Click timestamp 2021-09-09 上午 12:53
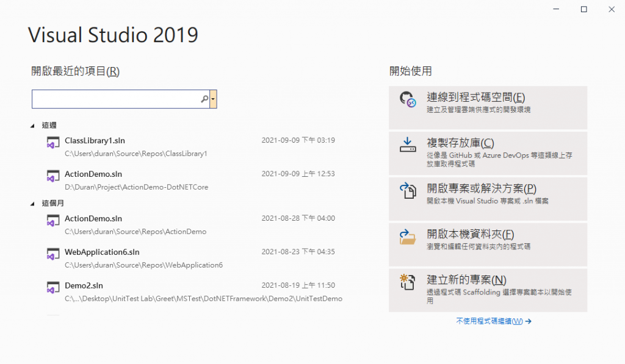Screen dimensions: 625x364 (x=298, y=174)
